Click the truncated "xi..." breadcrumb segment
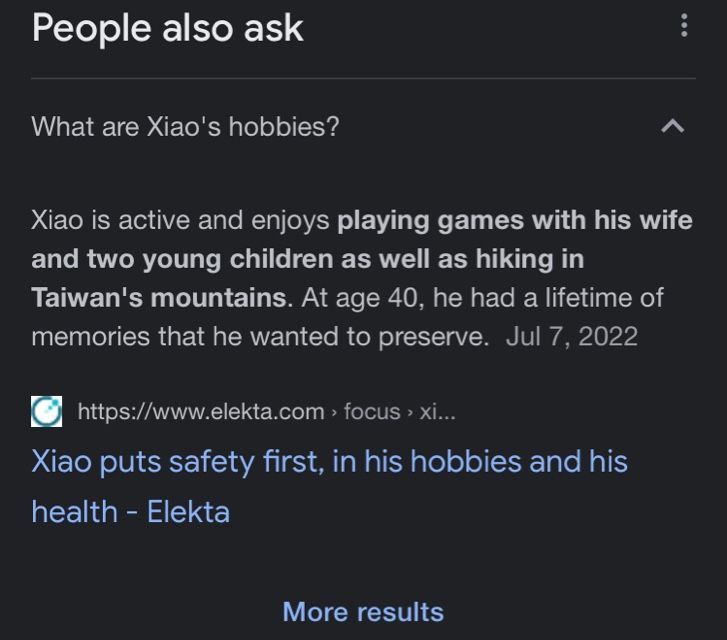Viewport: 727px width, 640px height. click(x=438, y=411)
